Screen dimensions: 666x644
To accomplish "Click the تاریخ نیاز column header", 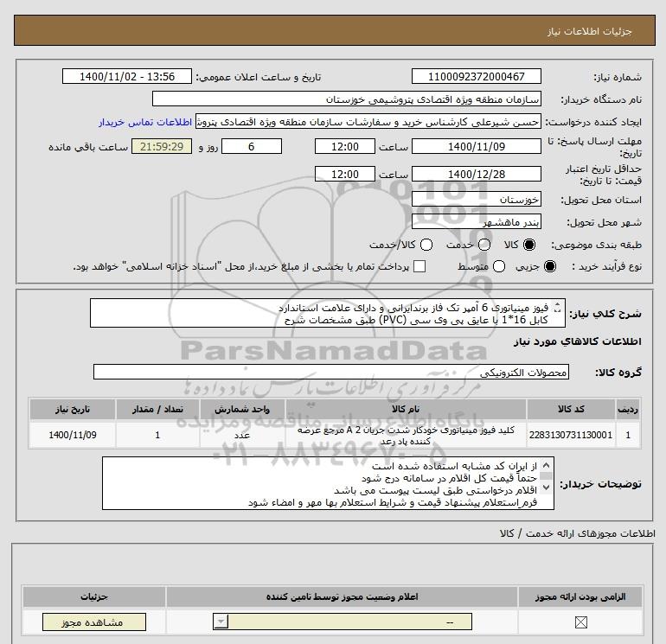I will pyautogui.click(x=72, y=409).
